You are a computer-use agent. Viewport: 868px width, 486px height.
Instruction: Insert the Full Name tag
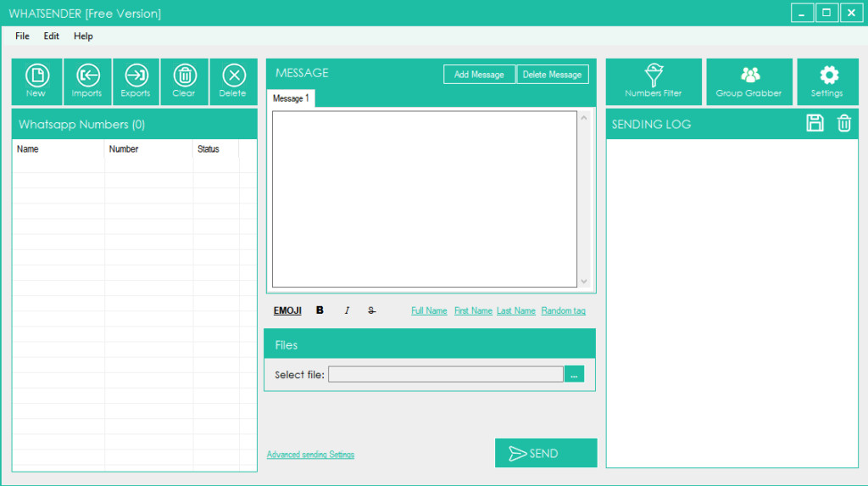pyautogui.click(x=429, y=310)
